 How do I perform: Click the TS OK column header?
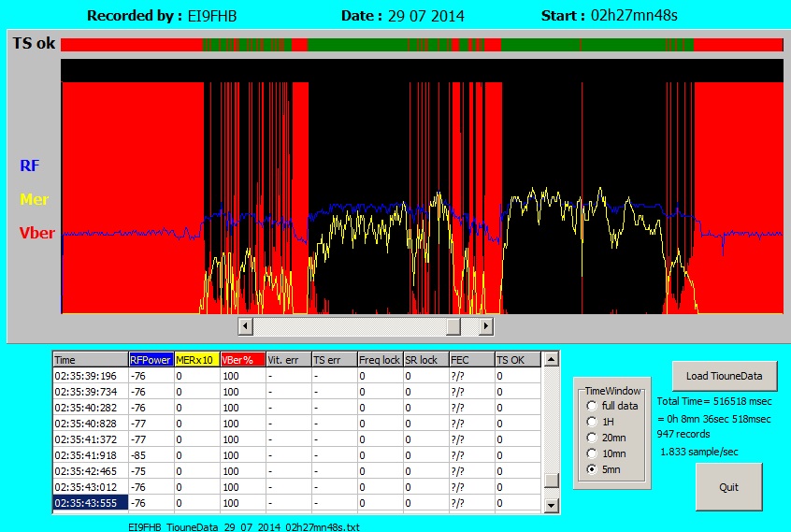pyautogui.click(x=517, y=360)
